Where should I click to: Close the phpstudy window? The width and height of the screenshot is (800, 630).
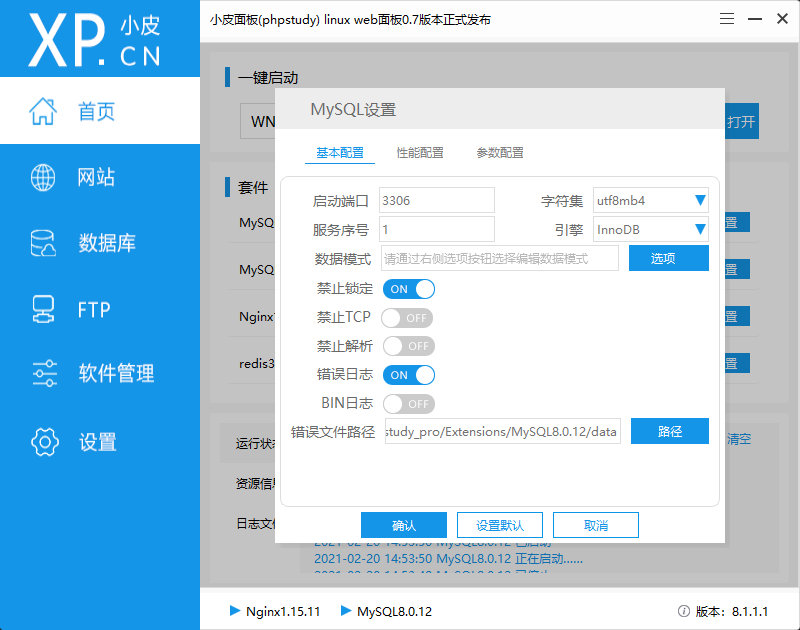pyautogui.click(x=782, y=19)
